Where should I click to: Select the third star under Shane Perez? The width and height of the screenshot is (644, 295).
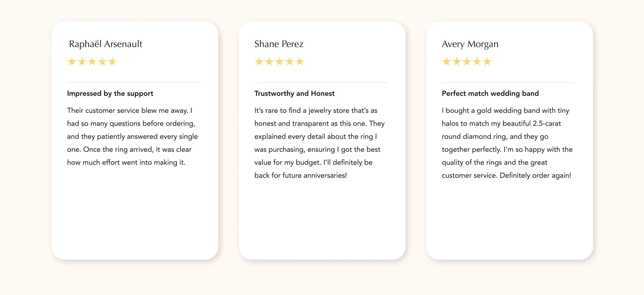pos(280,62)
